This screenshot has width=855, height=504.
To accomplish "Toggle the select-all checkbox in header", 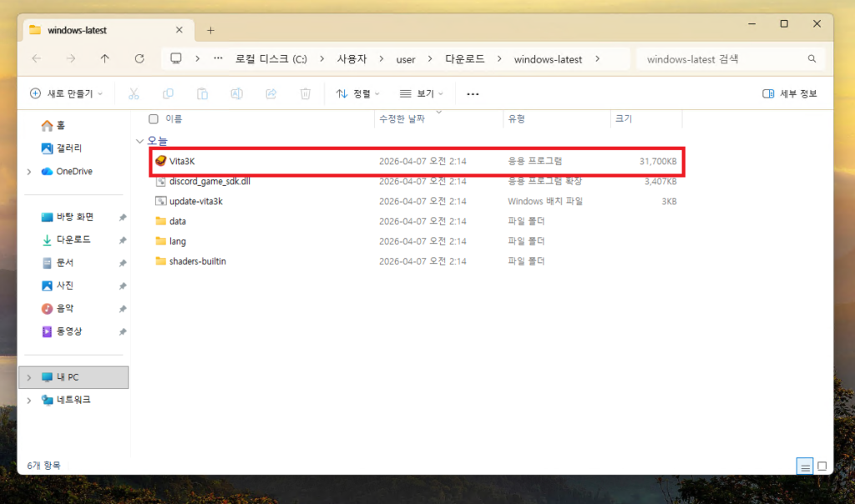I will [153, 119].
